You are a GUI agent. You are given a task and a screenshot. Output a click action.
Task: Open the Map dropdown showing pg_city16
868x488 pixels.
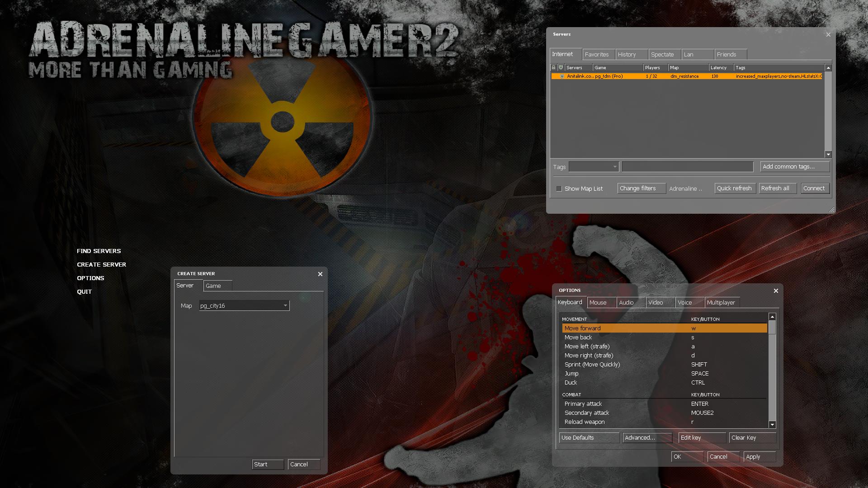(x=244, y=305)
